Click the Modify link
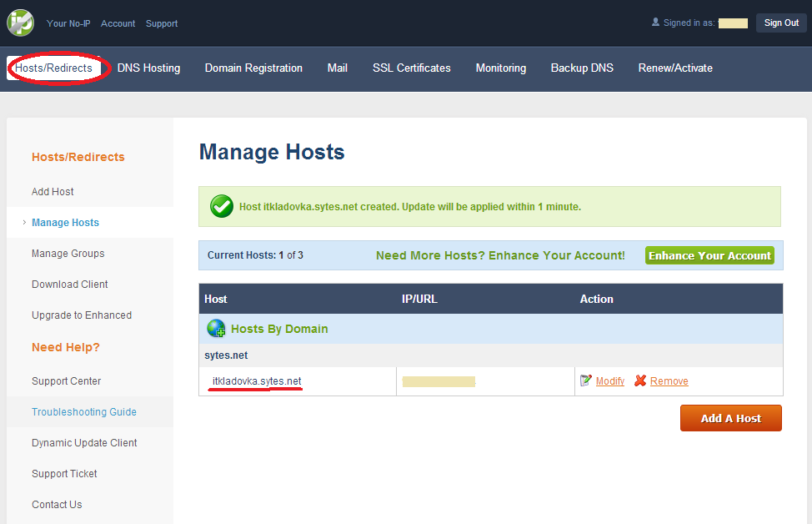The image size is (812, 524). pyautogui.click(x=610, y=381)
